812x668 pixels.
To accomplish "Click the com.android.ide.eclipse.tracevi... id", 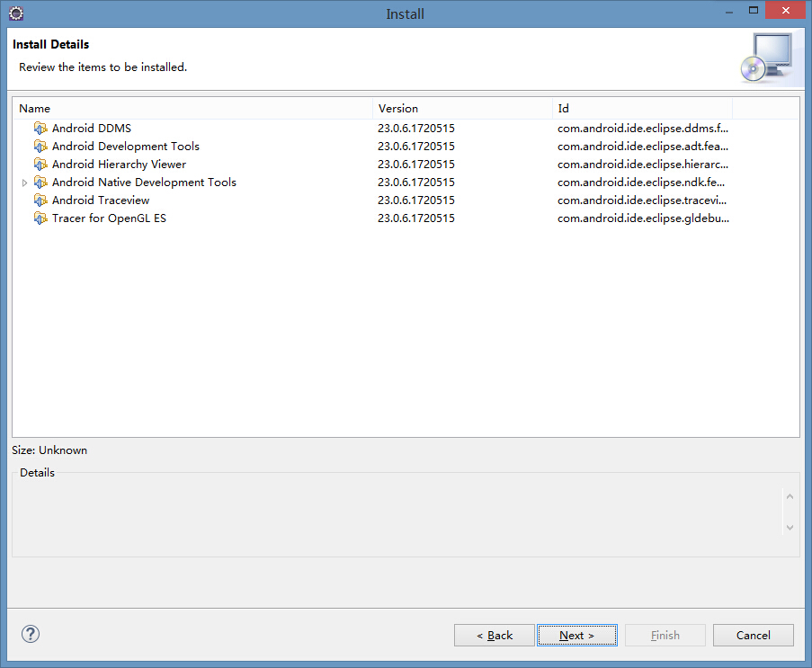I will (642, 200).
